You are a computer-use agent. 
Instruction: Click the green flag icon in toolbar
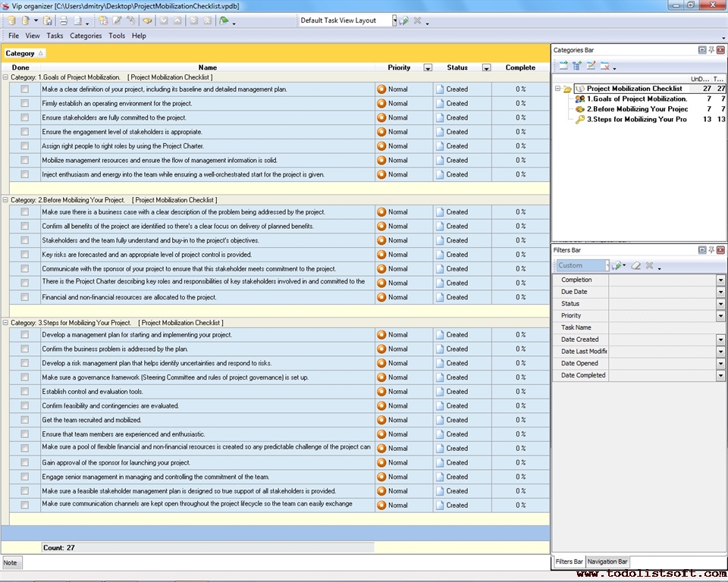[x=224, y=20]
